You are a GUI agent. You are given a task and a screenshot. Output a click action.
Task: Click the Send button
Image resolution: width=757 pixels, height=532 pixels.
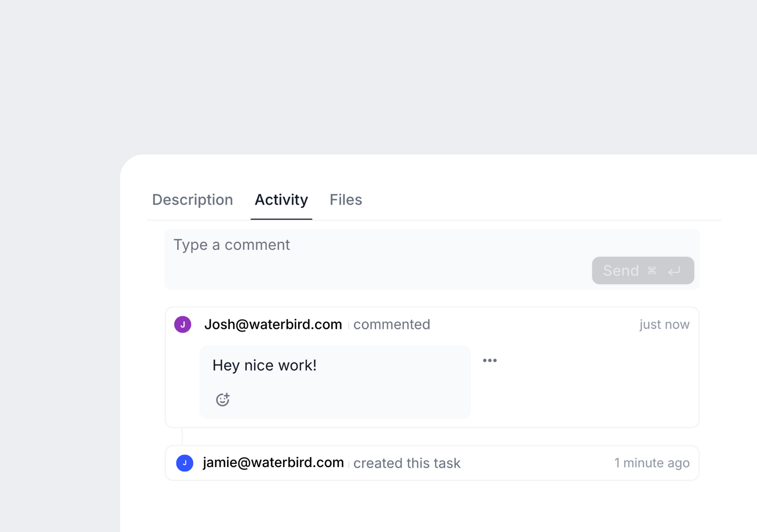[643, 271]
